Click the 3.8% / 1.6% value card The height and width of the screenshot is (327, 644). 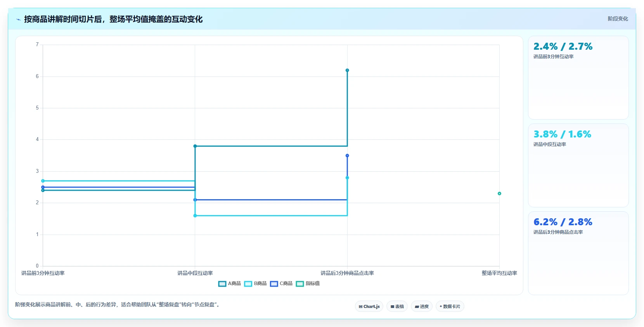click(x=578, y=165)
